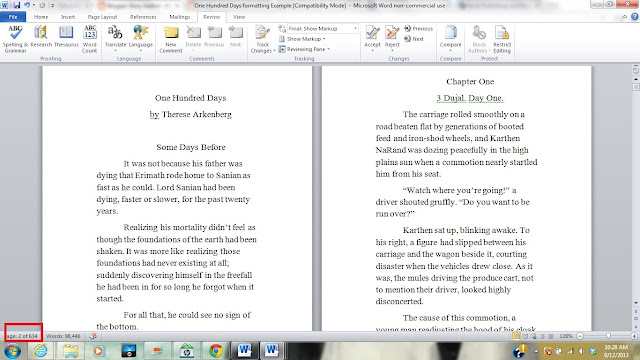Accept the current change
This screenshot has height=360, width=640.
[x=372, y=37]
